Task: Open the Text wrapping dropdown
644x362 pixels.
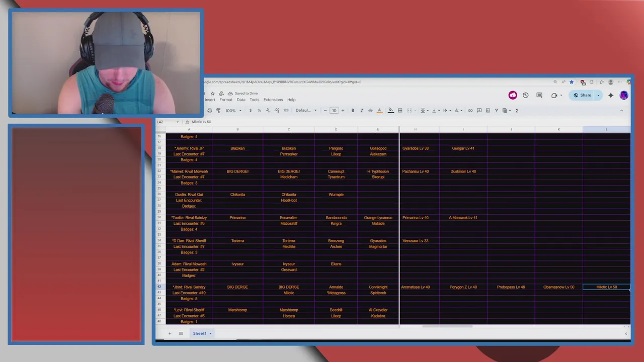Action: click(446, 111)
